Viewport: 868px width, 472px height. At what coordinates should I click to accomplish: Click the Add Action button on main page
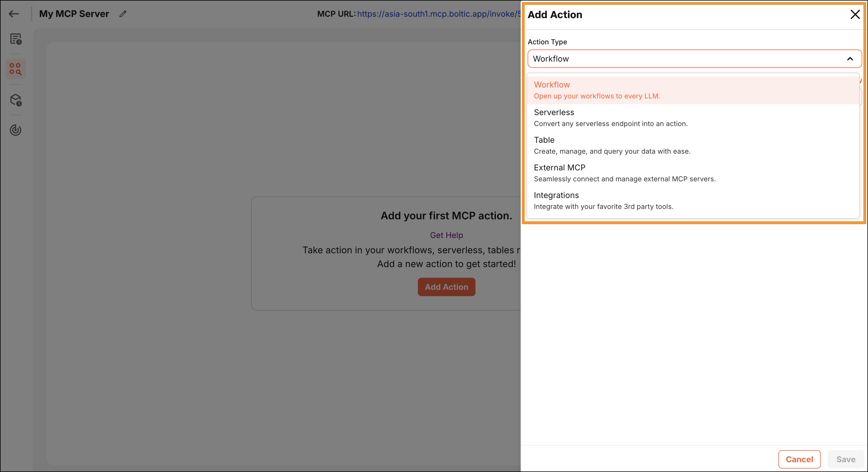(x=446, y=287)
